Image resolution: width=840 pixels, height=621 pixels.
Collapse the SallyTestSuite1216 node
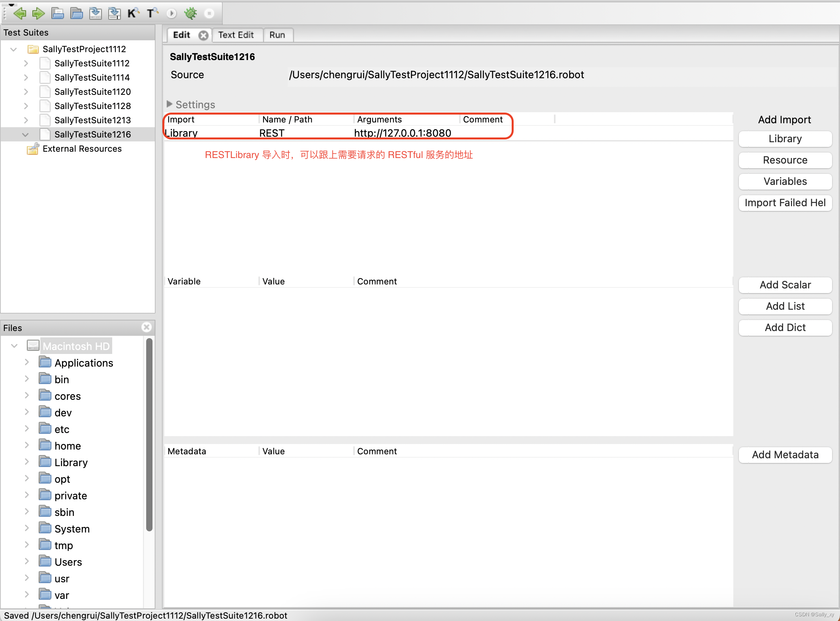click(x=26, y=135)
